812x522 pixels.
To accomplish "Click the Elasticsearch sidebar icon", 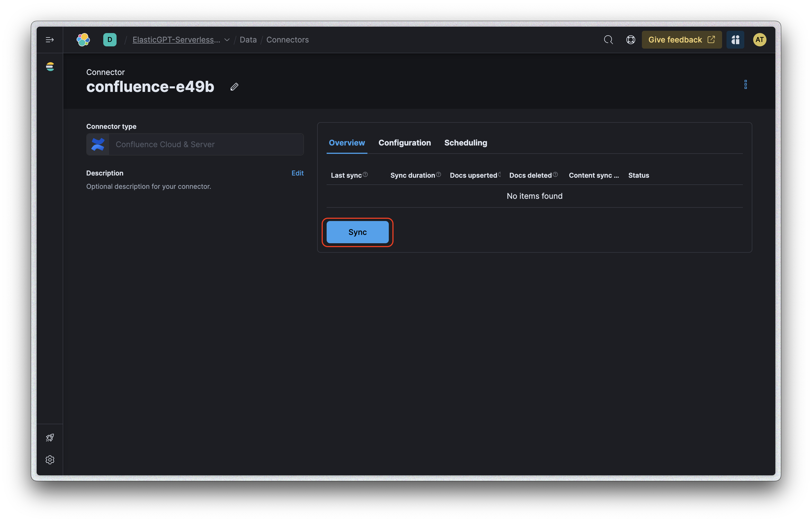I will 50,66.
